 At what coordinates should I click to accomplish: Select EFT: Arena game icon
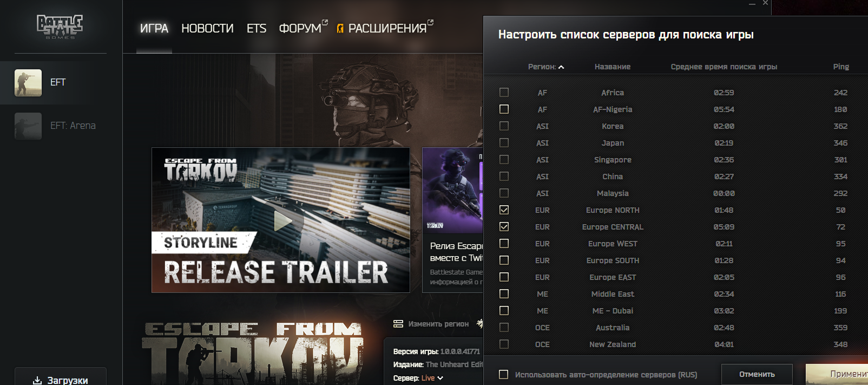pos(28,126)
